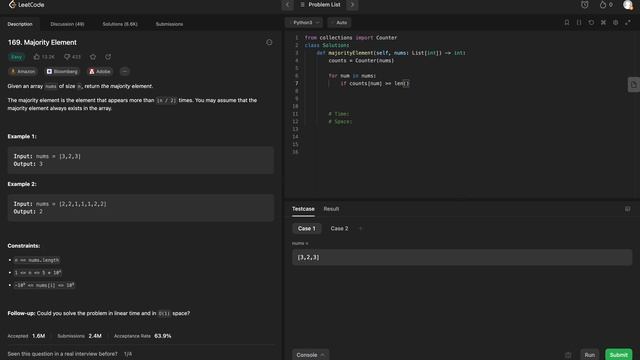Viewport: 640px width, 360px height.
Task: Open the notes side icon
Action: tap(633, 85)
